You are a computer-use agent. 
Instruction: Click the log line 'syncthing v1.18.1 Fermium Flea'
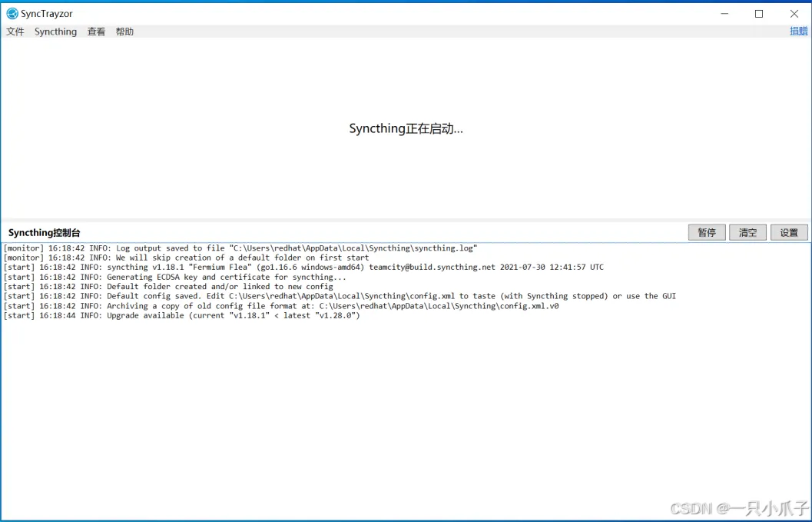coord(303,268)
